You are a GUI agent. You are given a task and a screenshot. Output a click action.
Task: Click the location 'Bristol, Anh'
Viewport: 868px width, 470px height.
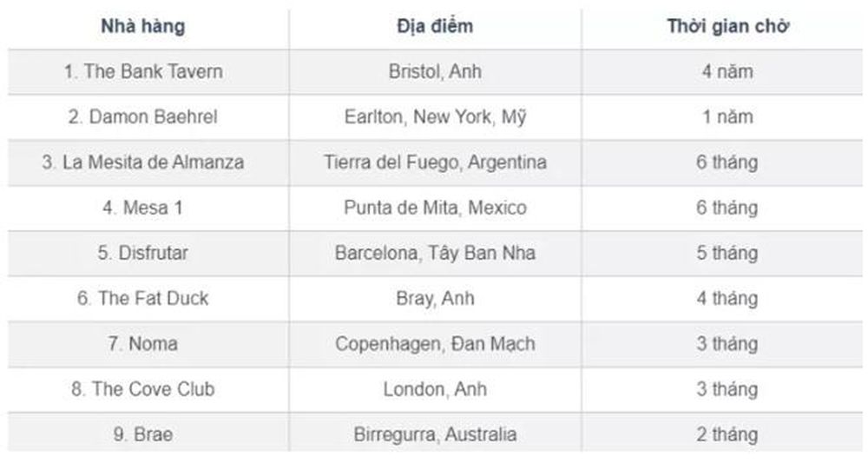[x=435, y=71]
